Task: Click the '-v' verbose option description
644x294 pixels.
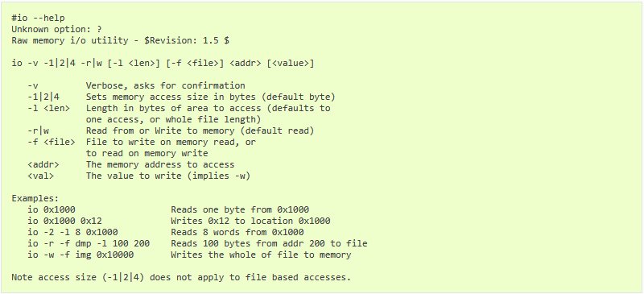Action: (x=136, y=85)
